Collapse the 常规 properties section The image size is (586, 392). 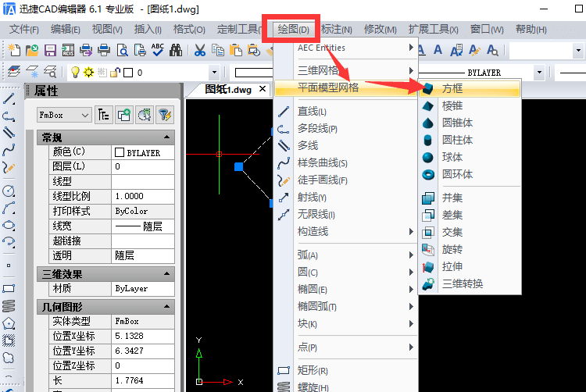(x=166, y=137)
